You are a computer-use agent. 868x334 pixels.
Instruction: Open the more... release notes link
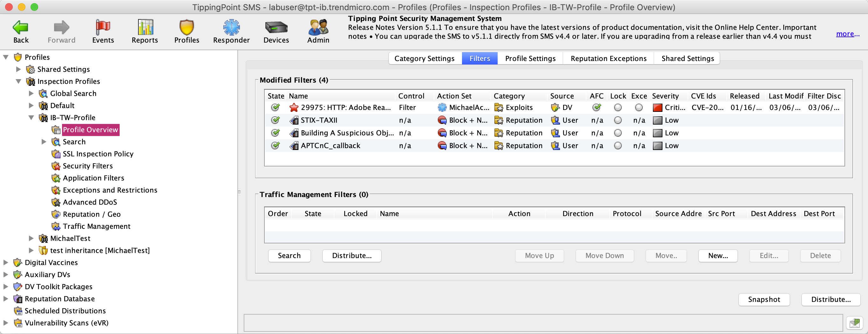[848, 34]
